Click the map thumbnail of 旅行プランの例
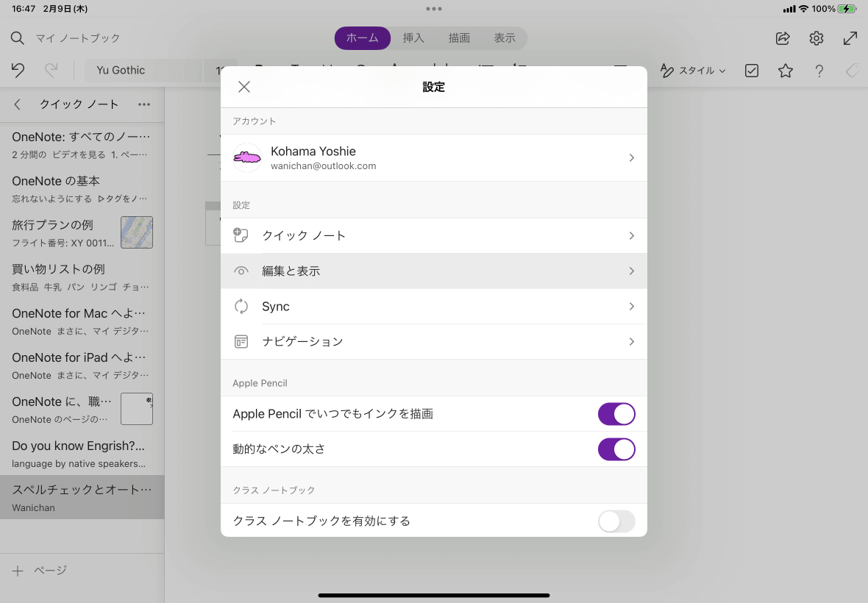Screen dimensions: 868x603 click(x=137, y=232)
